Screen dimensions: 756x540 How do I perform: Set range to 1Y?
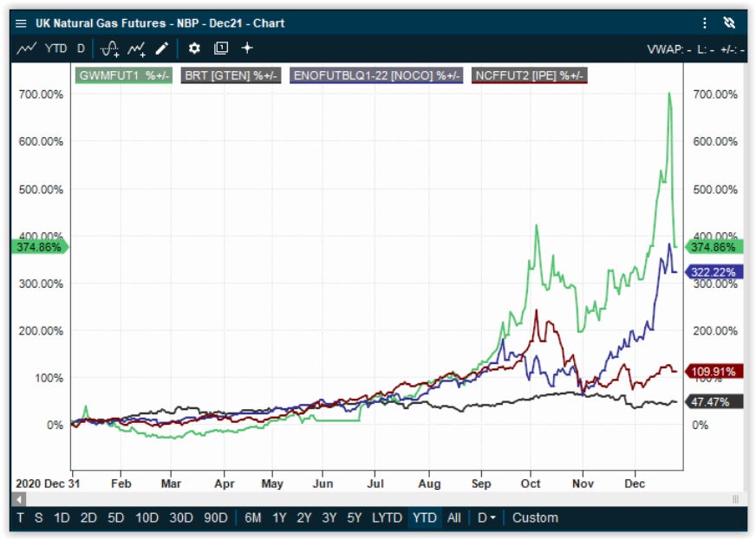[280, 517]
